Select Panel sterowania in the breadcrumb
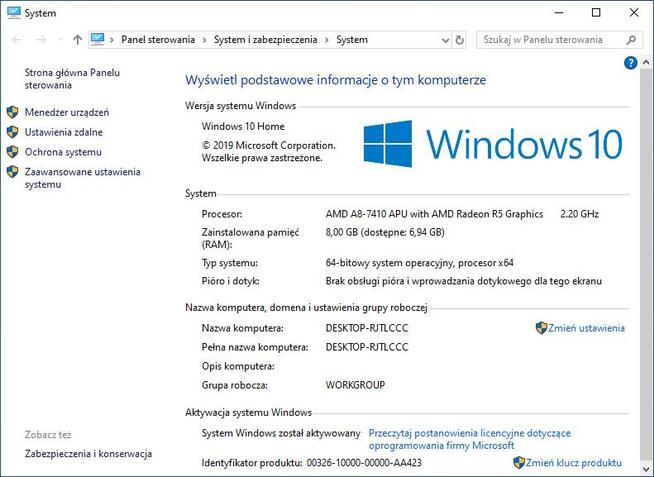Image resolution: width=654 pixels, height=477 pixels. click(x=158, y=40)
